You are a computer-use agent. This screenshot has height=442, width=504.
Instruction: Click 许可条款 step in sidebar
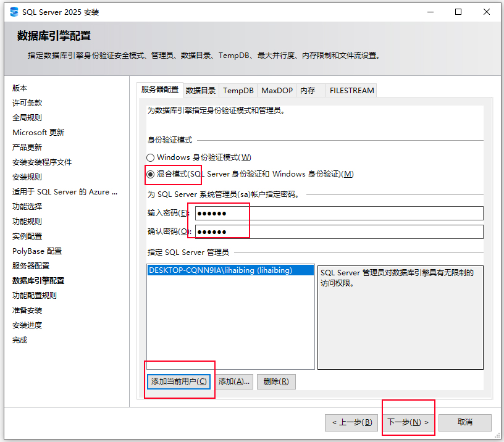coord(27,103)
